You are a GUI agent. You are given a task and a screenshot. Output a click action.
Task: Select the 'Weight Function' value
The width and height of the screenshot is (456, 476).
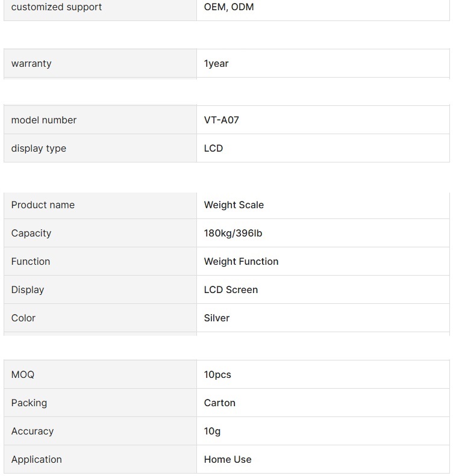(241, 261)
